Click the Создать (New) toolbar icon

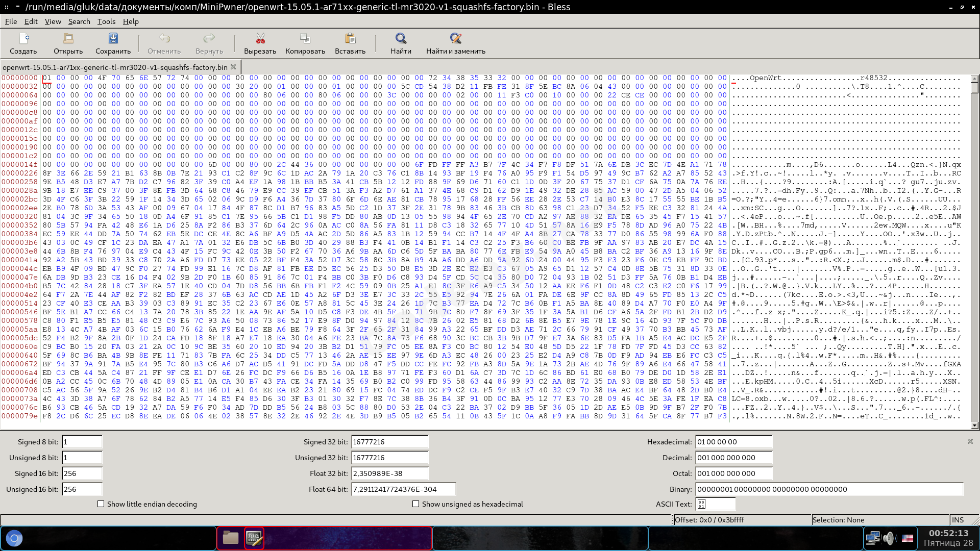[23, 39]
